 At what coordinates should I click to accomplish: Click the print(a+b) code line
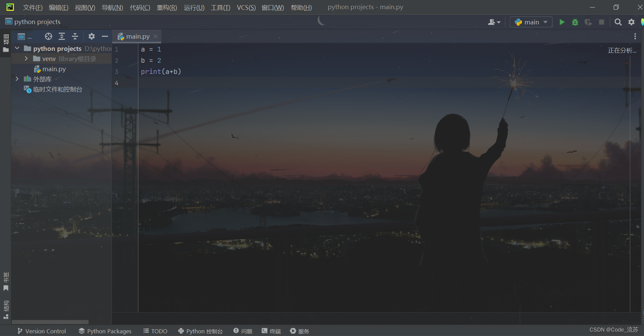(161, 72)
